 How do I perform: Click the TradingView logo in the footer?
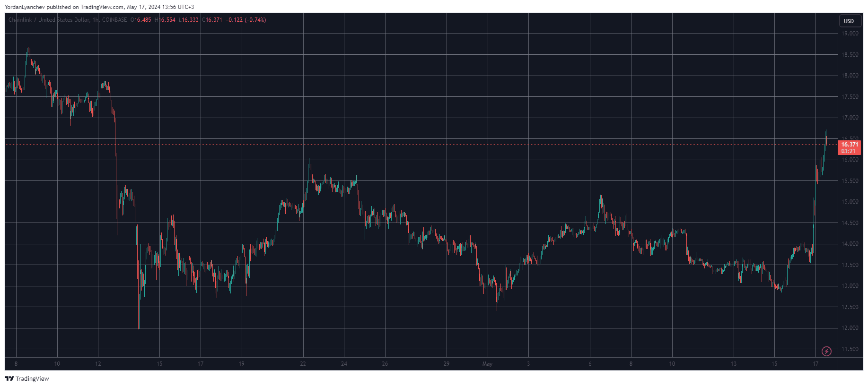click(27, 378)
